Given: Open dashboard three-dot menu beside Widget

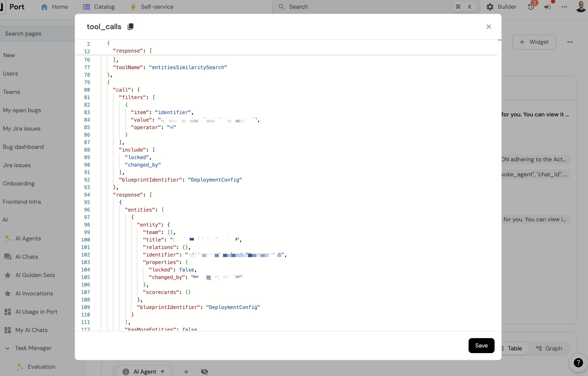Looking at the screenshot, I should pos(570,42).
